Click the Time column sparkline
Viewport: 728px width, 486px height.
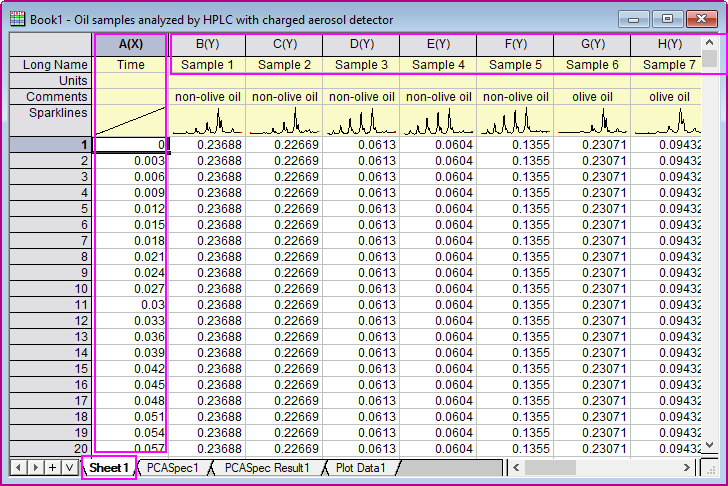tap(130, 120)
